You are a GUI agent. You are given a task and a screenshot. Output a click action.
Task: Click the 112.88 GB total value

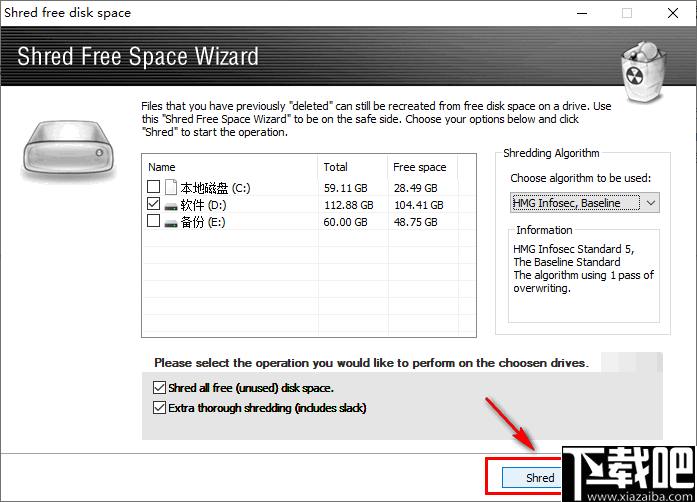pyautogui.click(x=348, y=205)
